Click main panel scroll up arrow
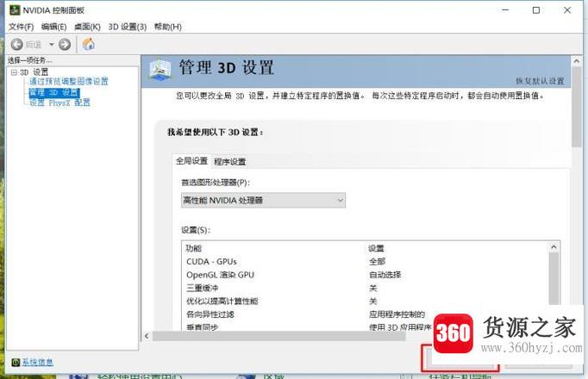The width and height of the screenshot is (588, 379). point(577,61)
